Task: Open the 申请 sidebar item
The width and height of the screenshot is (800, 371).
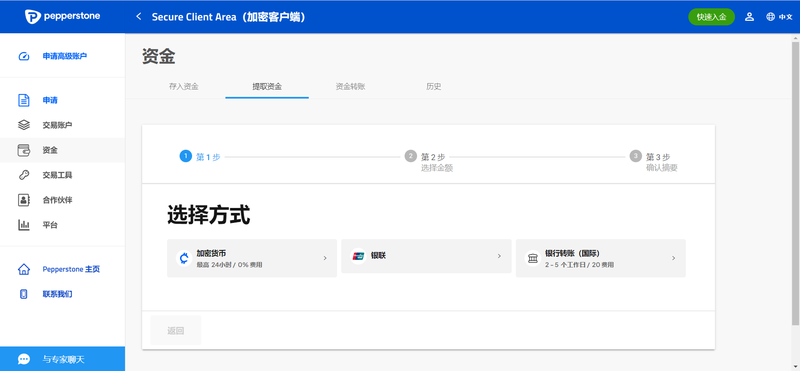Action: (x=62, y=100)
